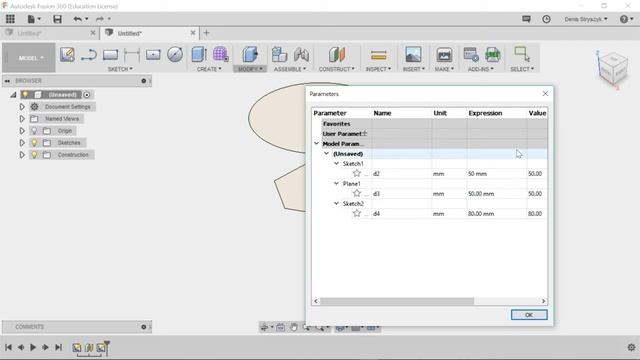The height and width of the screenshot is (360, 640).
Task: Select the Extrude tool icon
Action: click(x=199, y=54)
